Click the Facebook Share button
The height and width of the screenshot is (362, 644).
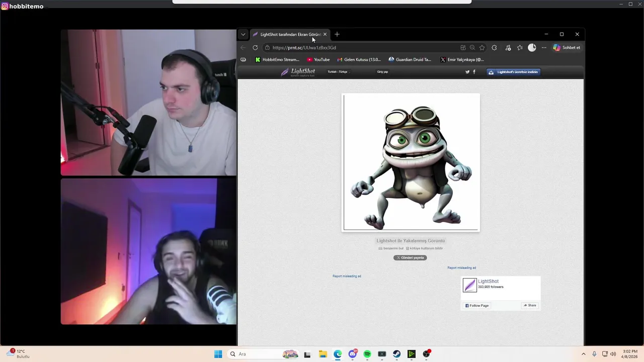(530, 305)
